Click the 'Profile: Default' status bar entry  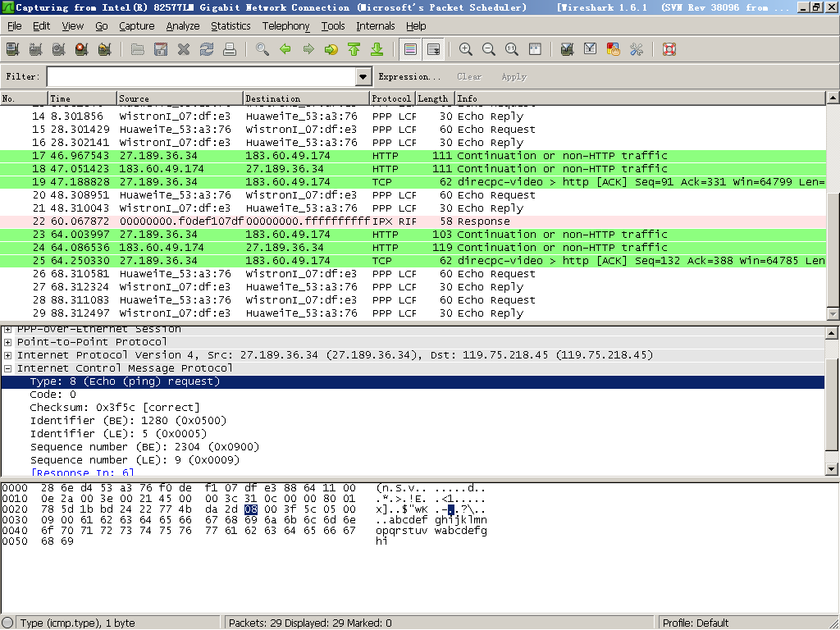696,623
